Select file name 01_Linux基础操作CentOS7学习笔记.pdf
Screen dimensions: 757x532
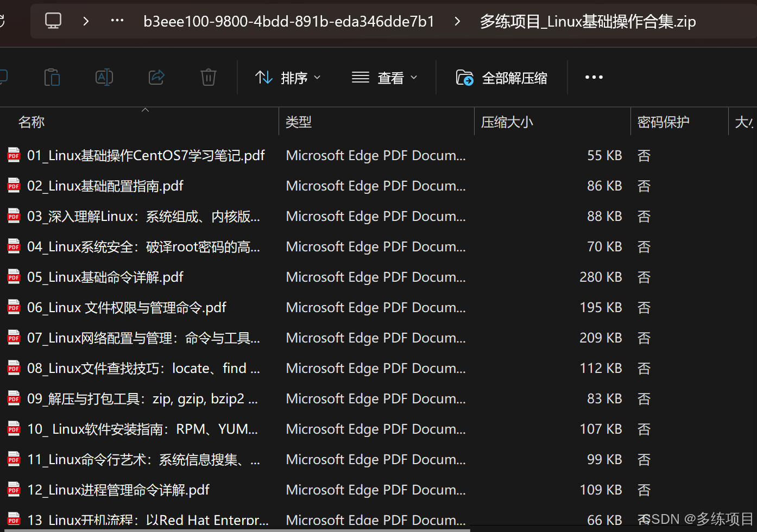pos(146,156)
